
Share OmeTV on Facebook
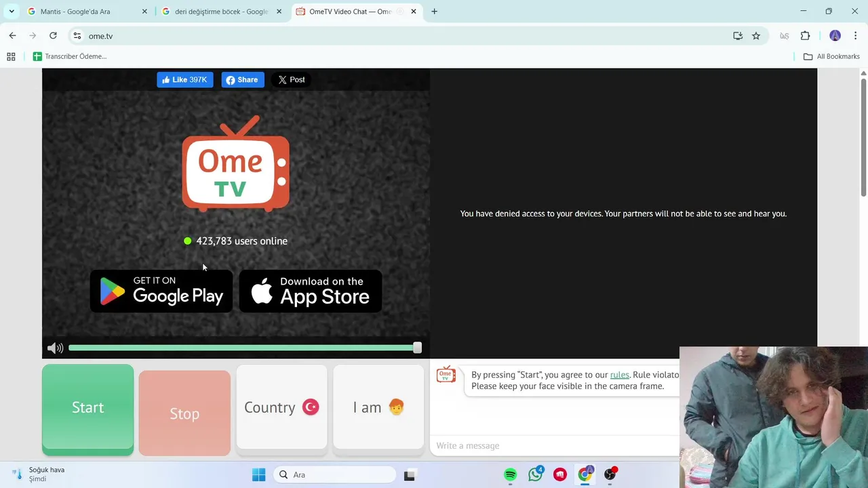tap(242, 80)
